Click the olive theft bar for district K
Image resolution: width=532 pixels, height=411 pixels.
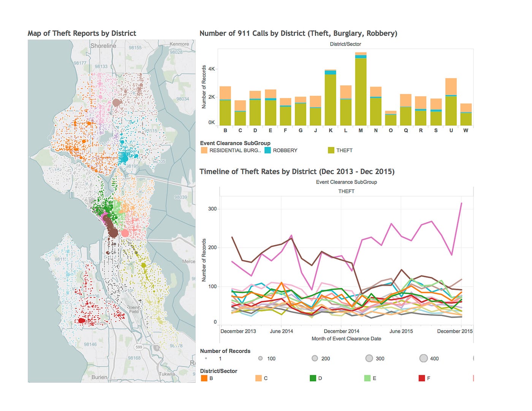pos(330,99)
